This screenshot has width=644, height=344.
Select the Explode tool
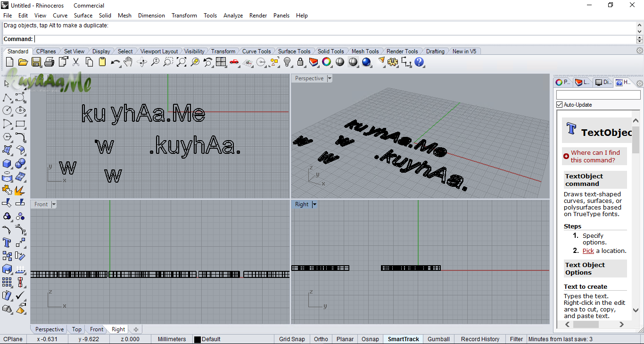20,190
